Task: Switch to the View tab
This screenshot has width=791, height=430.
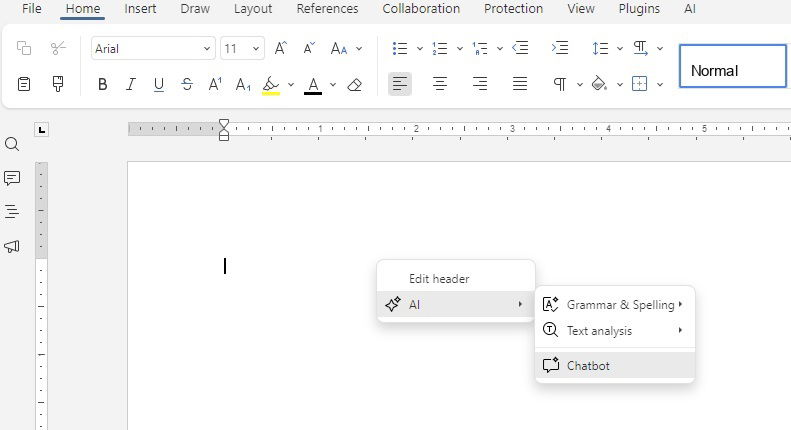Action: coord(581,9)
